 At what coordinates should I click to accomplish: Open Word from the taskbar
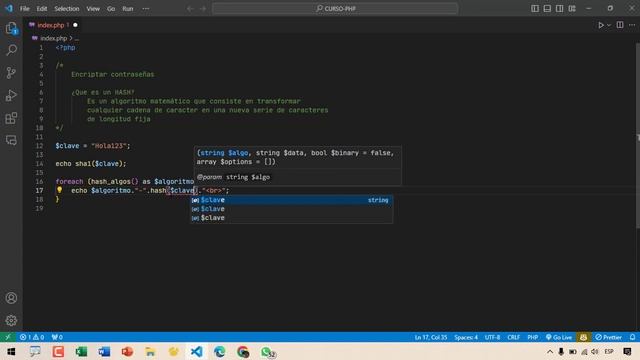pos(104,351)
